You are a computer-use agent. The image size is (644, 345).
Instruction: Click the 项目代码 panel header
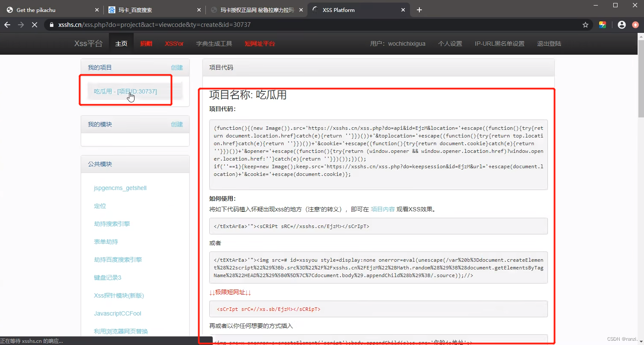point(378,67)
